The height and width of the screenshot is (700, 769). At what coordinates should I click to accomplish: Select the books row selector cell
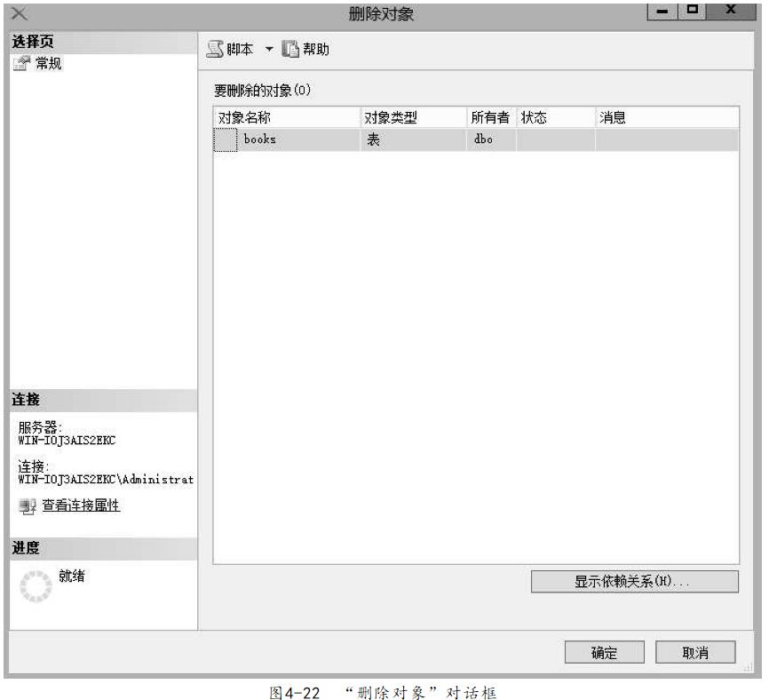226,140
